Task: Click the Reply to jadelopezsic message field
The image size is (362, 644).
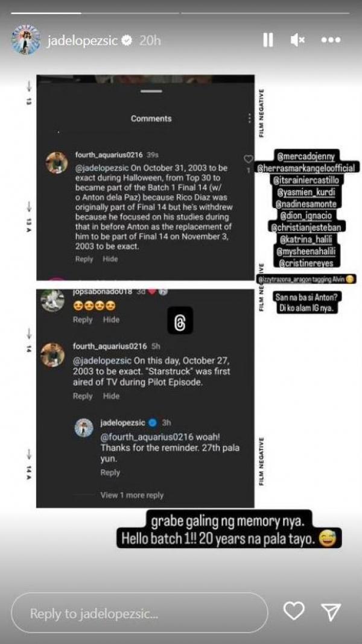Action: point(139,614)
